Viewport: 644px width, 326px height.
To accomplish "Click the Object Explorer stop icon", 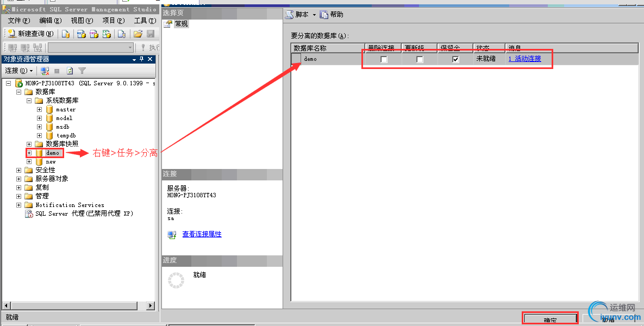I will pyautogui.click(x=57, y=71).
